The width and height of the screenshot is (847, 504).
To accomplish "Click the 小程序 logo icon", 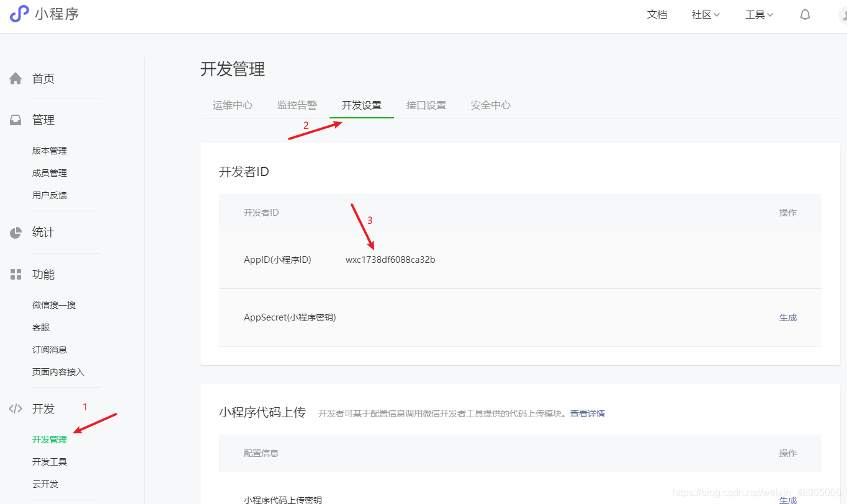I will click(x=19, y=14).
